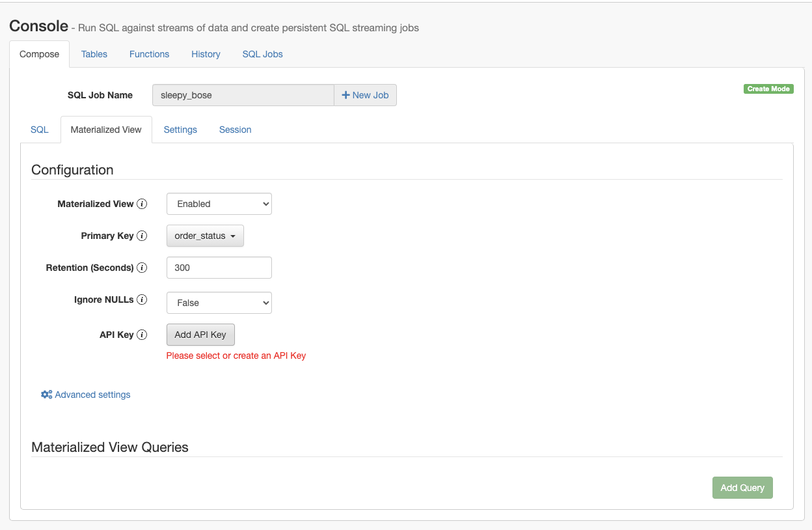Switch to the Tables tab

pos(94,54)
